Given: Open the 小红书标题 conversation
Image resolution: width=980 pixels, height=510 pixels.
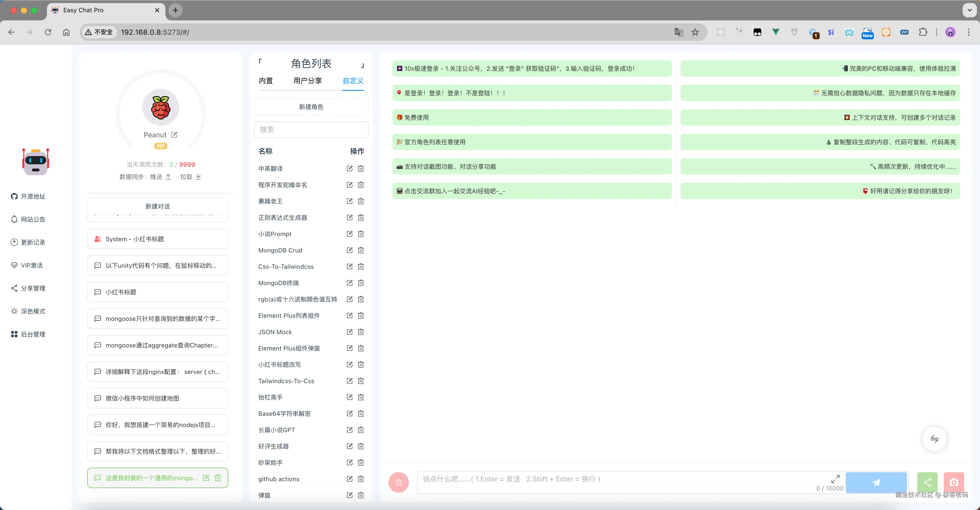Looking at the screenshot, I should point(157,292).
